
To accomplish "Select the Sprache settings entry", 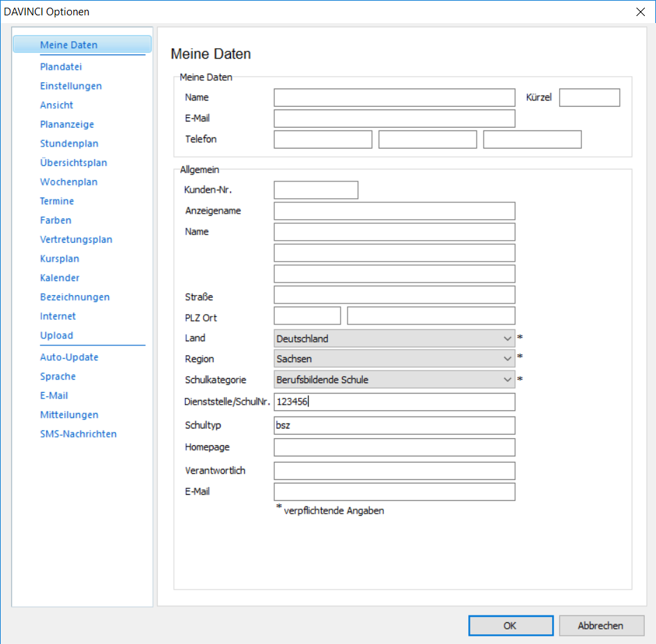I will [57, 375].
